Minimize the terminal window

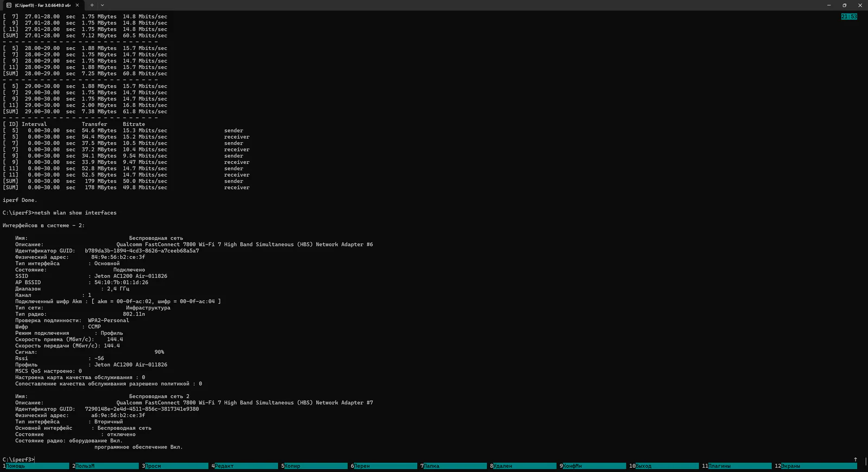point(828,5)
